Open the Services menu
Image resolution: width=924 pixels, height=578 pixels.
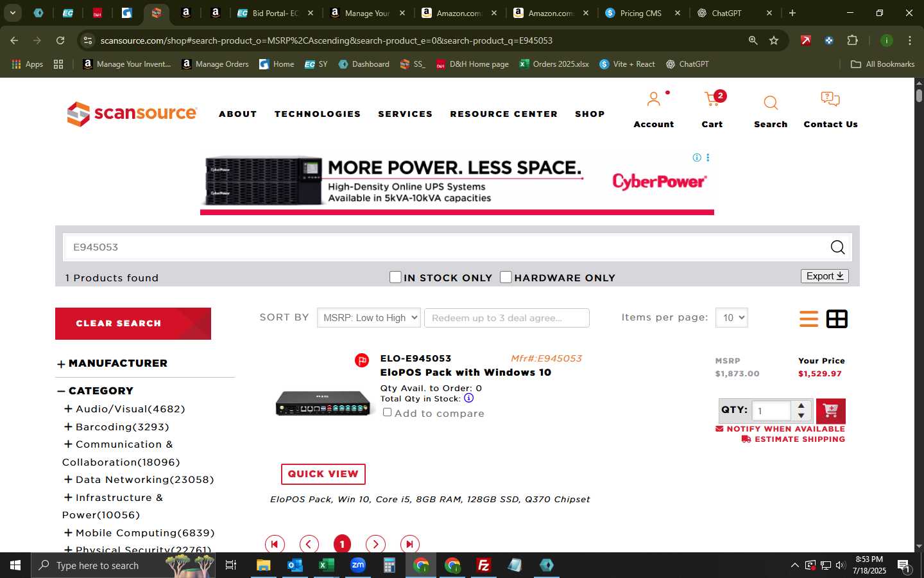click(406, 114)
